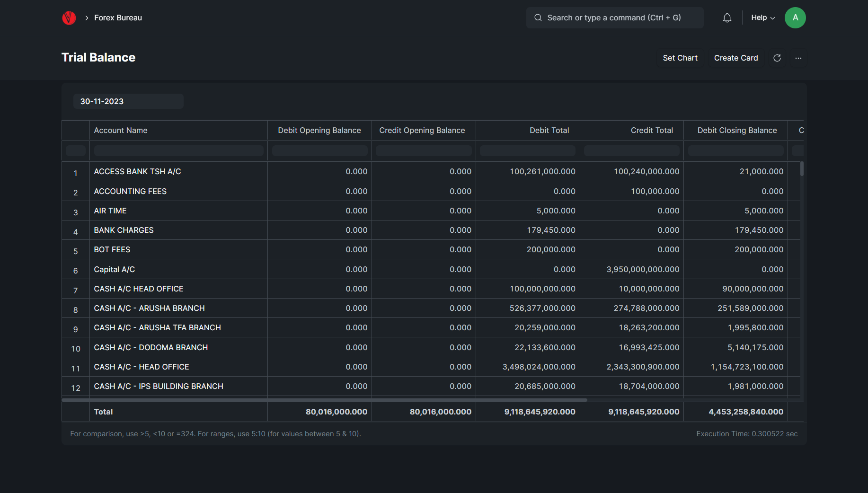Focus the Debit Closing Balance filter box
Screen dimensions: 868x493
coord(736,150)
